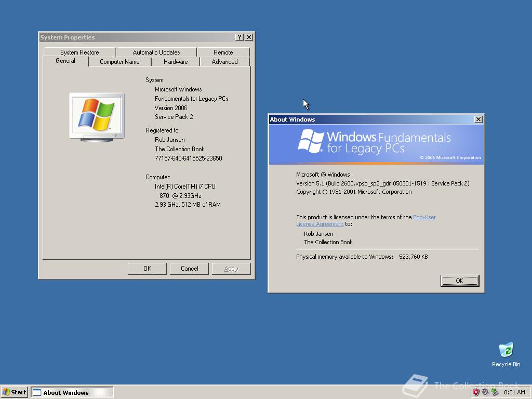Click 'Microsoft Windows' in System Properties

coord(178,89)
